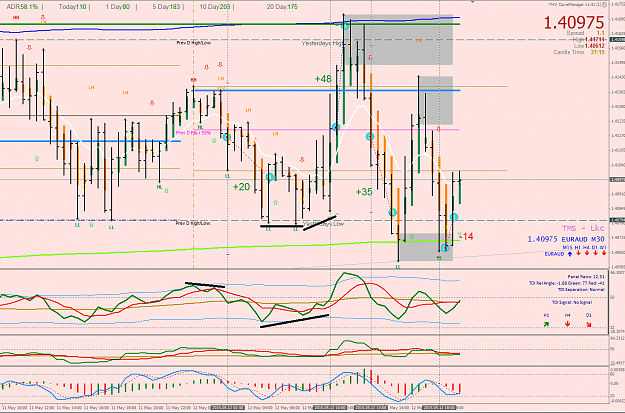Screen dimensions: 625x413
Task: Click the magenta Prev D Fib-r 50% label
Action: [x=193, y=133]
